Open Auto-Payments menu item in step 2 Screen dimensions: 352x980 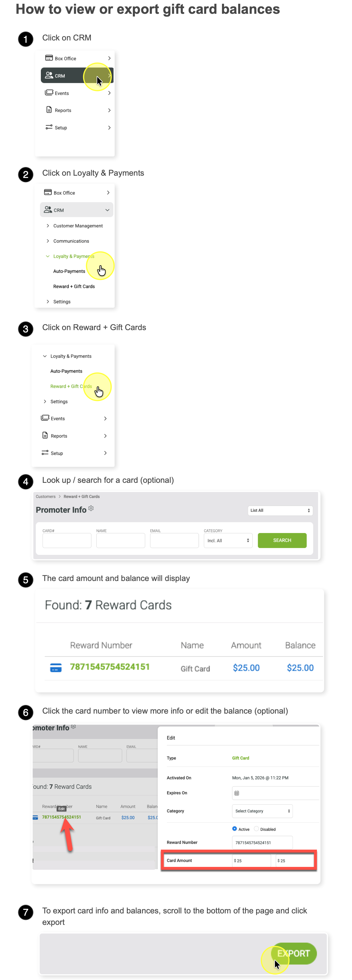[69, 271]
